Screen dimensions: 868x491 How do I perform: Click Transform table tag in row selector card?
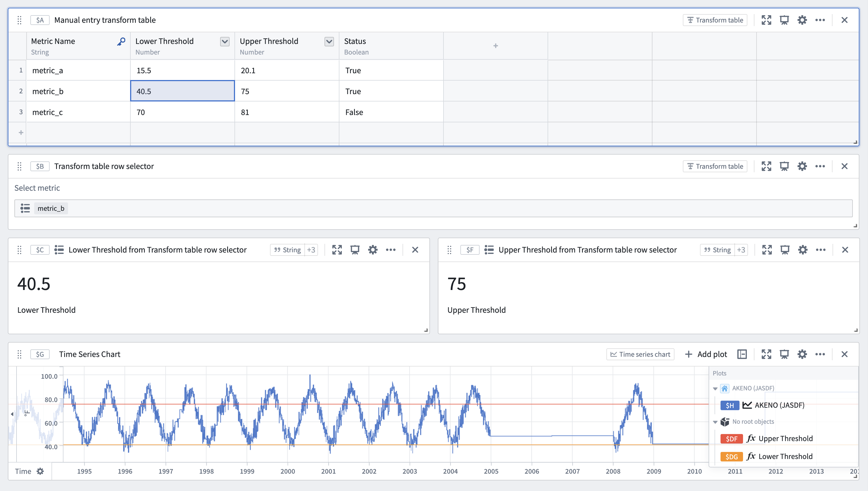(715, 166)
